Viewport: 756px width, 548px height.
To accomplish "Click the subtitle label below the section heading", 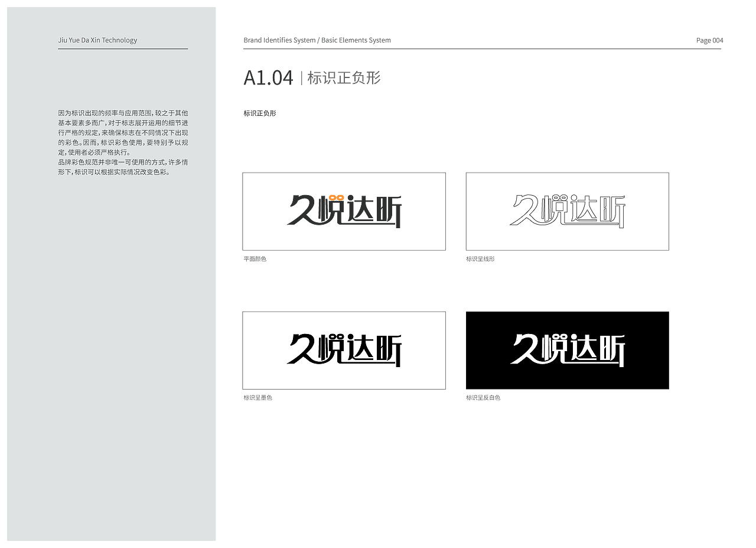I will click(x=260, y=113).
